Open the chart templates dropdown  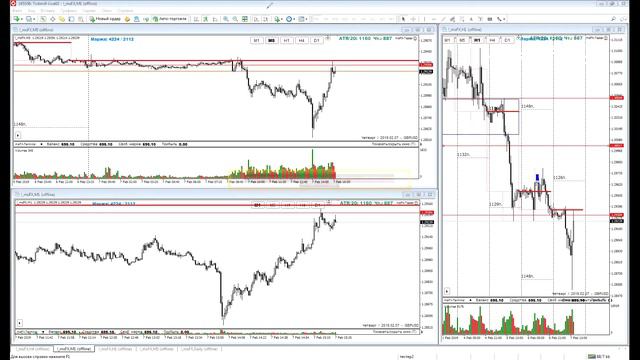302,19
